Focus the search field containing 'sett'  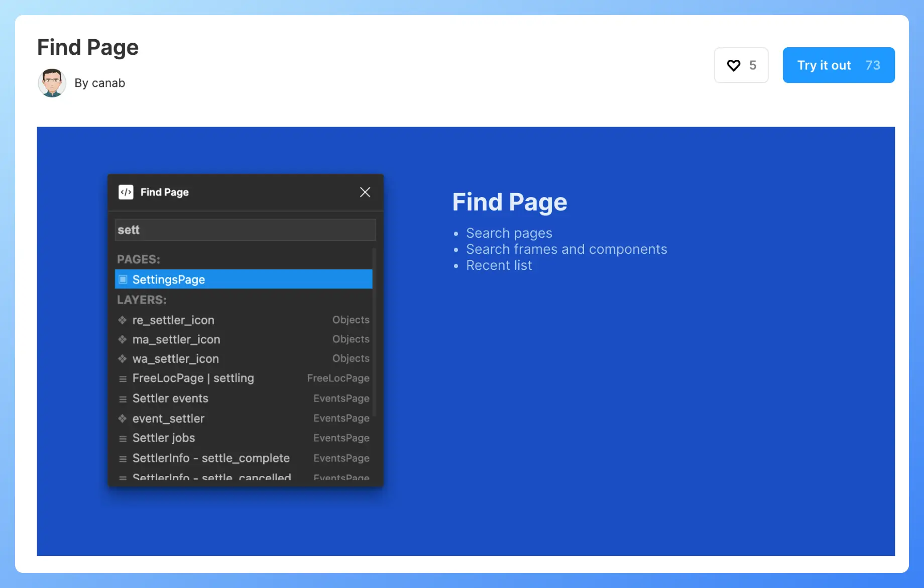click(245, 230)
